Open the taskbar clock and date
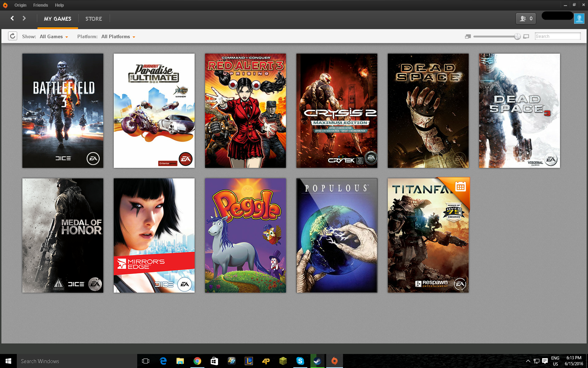Viewport: 588px width, 368px height. point(574,361)
